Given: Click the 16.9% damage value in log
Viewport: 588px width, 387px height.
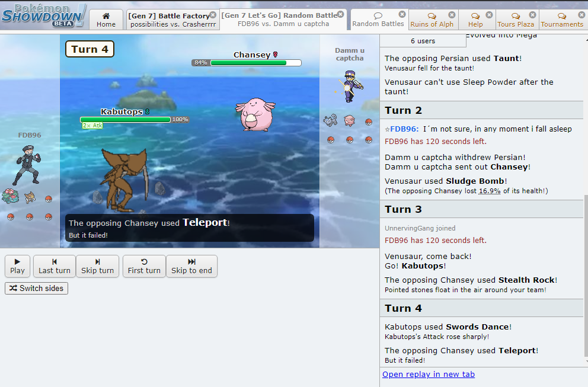Looking at the screenshot, I should (490, 191).
